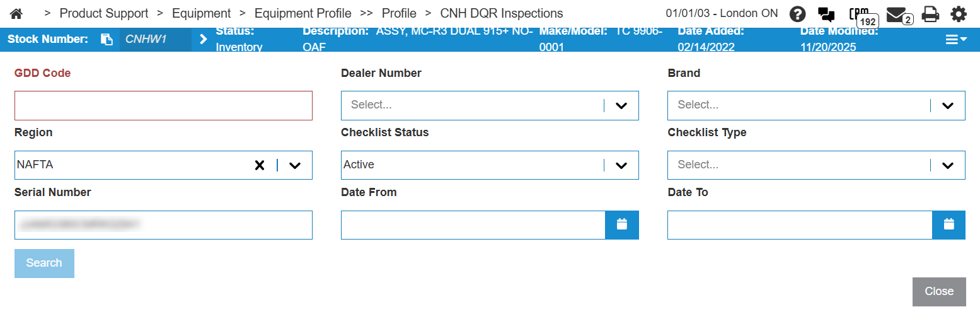
Task: Expand the Brand dropdown
Action: [x=947, y=105]
